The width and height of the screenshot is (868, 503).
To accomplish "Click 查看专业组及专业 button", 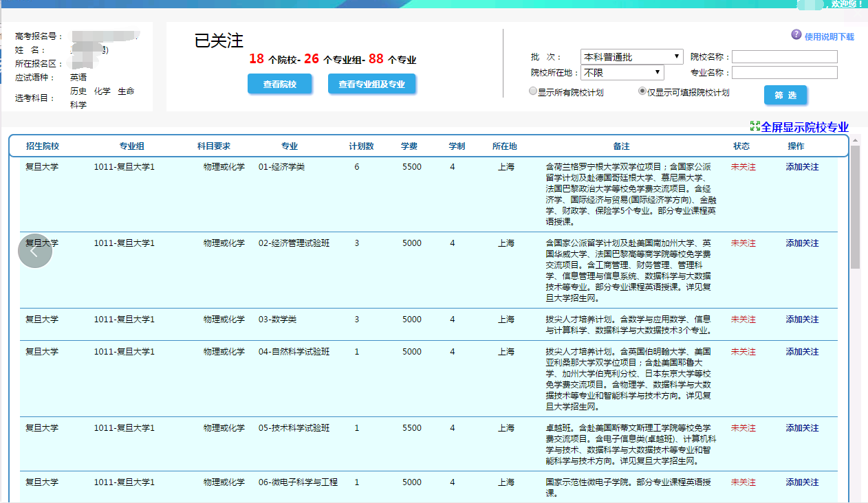I will click(x=371, y=85).
